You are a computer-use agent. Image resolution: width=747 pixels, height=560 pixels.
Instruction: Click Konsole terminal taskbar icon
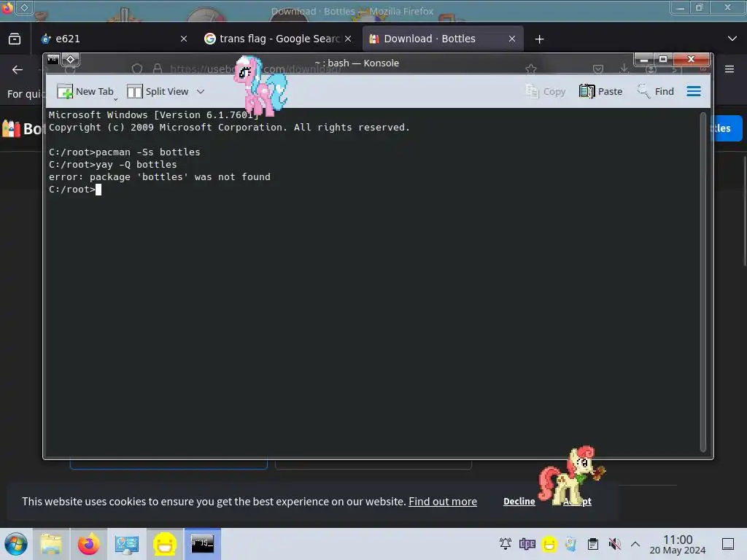(x=203, y=544)
